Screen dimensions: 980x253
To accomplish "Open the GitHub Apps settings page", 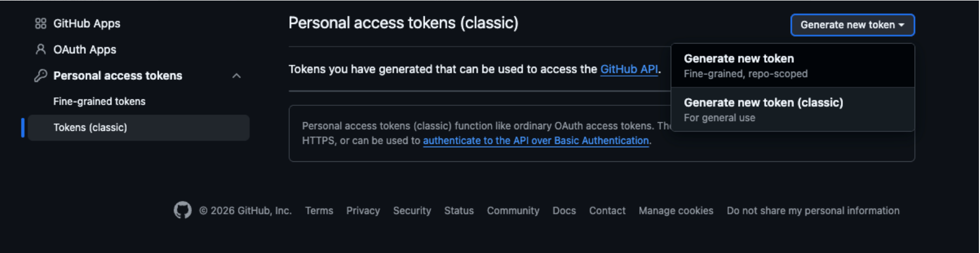I will pos(86,23).
